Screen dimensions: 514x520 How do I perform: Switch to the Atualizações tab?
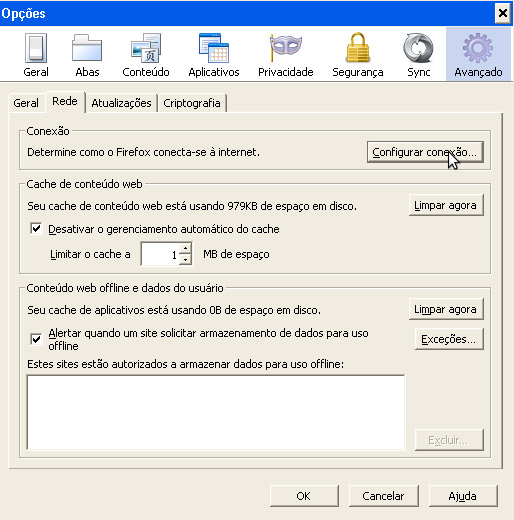121,103
